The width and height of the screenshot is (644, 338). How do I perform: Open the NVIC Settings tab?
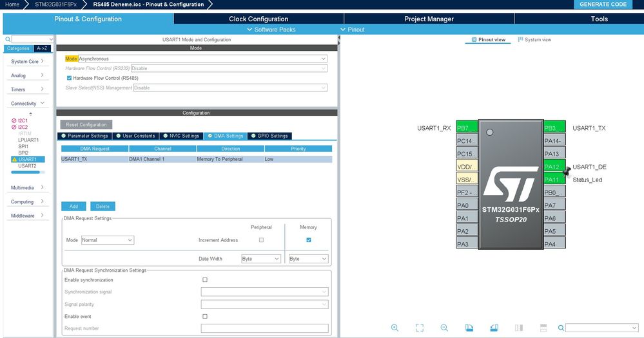pos(181,136)
